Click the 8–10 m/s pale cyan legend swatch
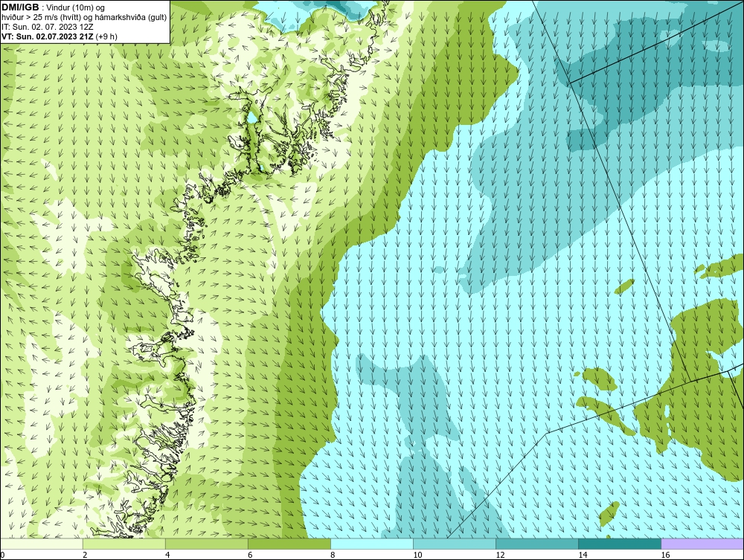This screenshot has height=560, width=744. point(372,544)
